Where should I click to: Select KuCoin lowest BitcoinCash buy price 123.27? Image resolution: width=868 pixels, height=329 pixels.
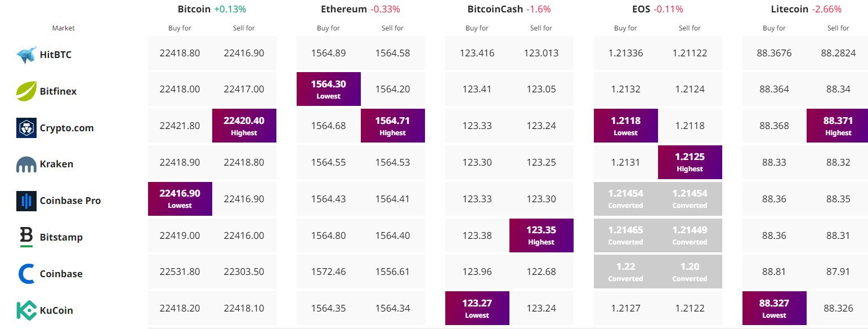coord(477,308)
